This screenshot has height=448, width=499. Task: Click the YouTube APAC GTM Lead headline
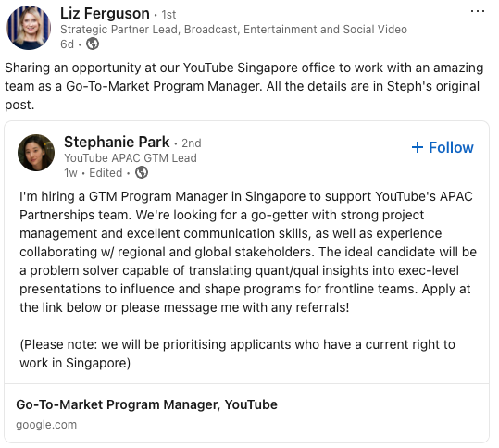131,158
